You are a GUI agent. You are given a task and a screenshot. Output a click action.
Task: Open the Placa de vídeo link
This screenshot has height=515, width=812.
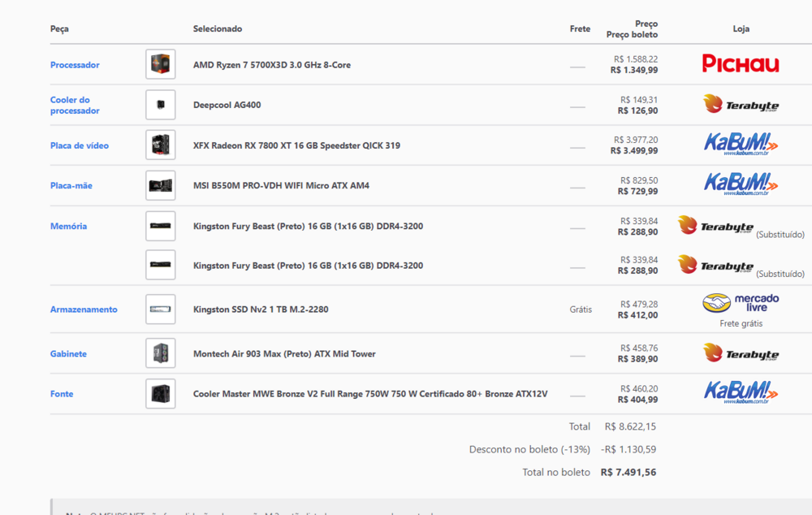(80, 145)
